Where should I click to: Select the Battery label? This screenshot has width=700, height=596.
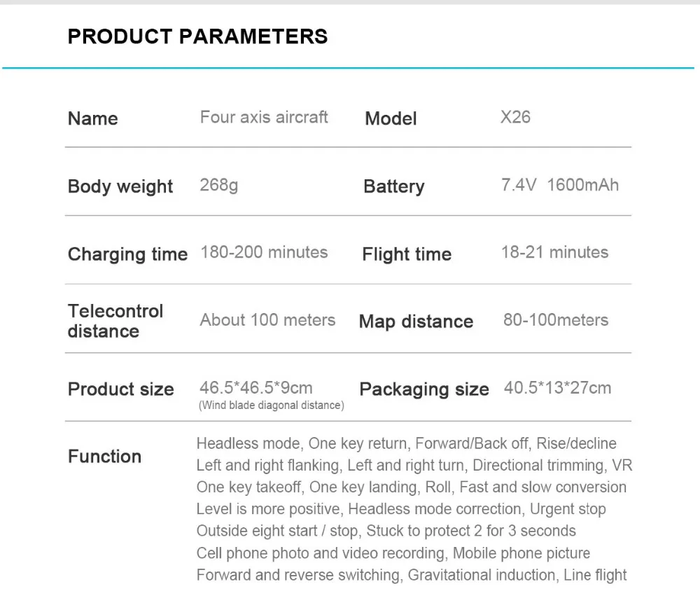point(393,186)
